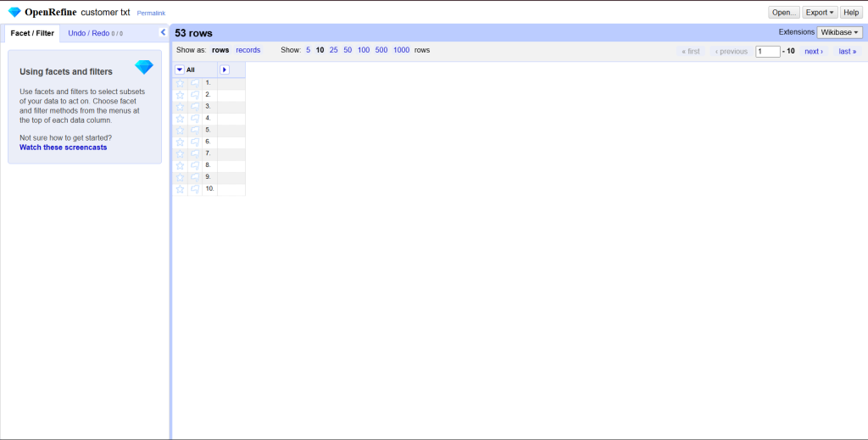Expand the Wikibase extensions dropdown
868x440 pixels.
point(840,32)
